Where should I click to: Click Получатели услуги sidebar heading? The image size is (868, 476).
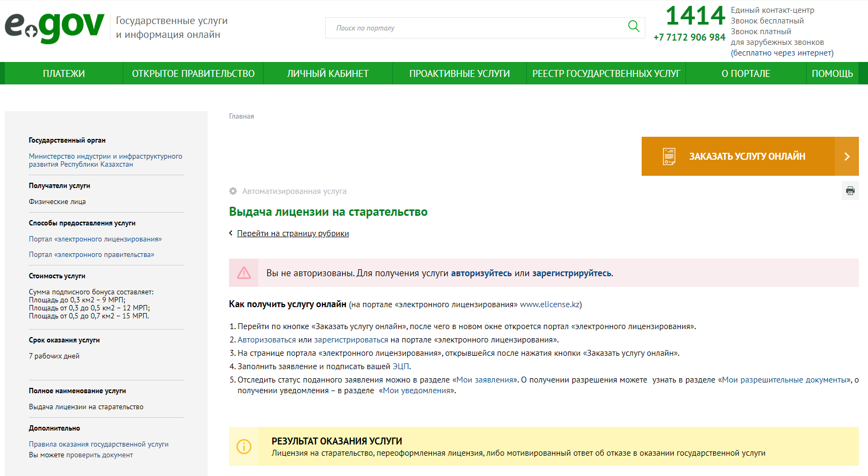tap(59, 186)
